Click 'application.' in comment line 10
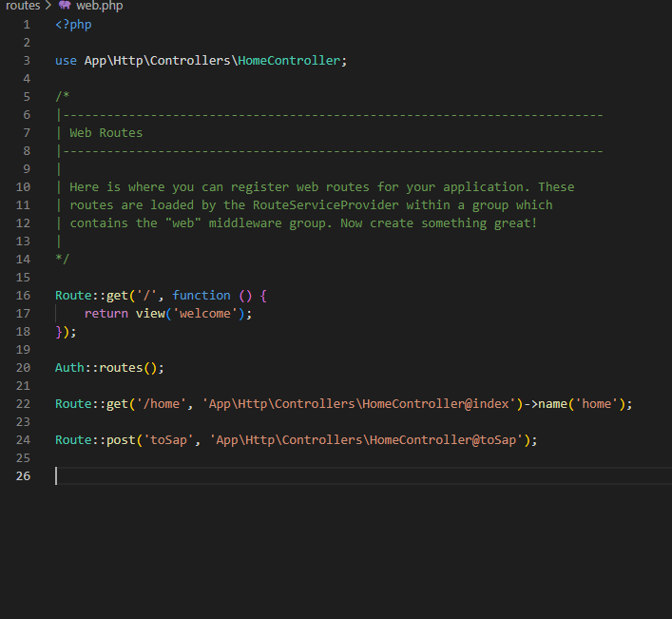Screen dimensions: 672x619 [487, 187]
